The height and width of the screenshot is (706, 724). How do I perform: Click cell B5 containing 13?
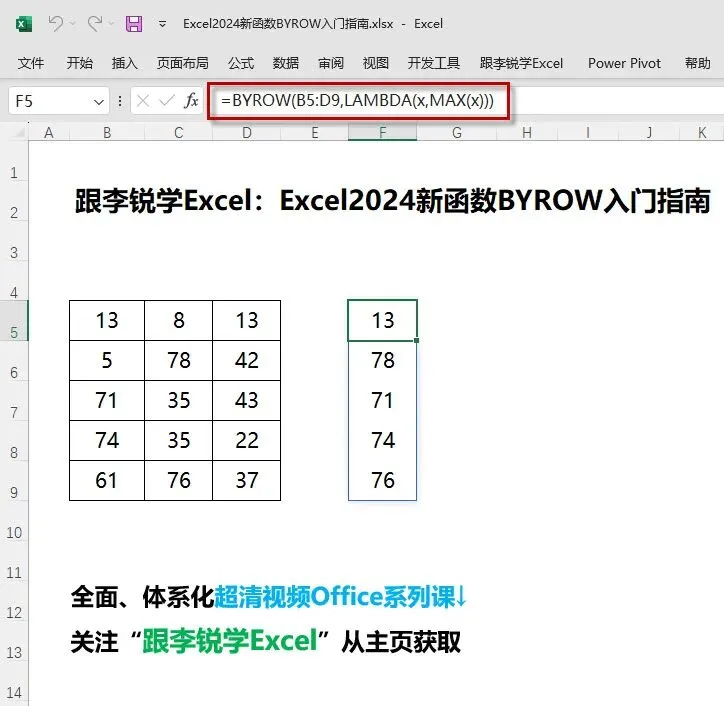(x=107, y=320)
